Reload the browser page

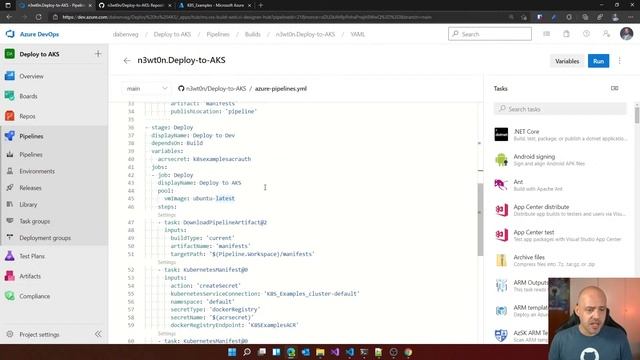pyautogui.click(x=39, y=17)
